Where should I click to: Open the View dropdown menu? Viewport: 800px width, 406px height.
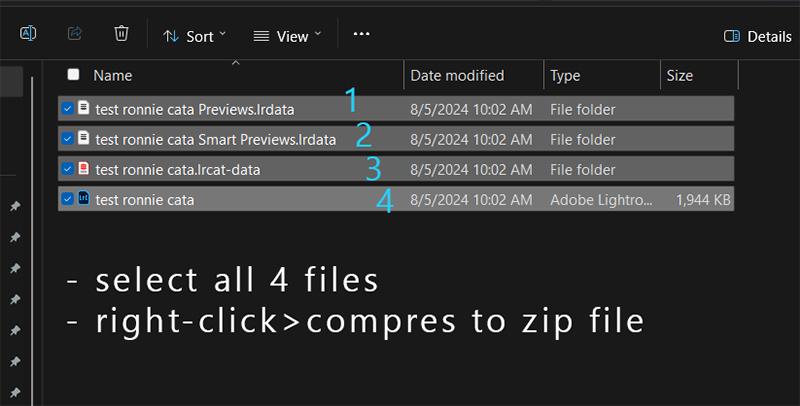(287, 36)
